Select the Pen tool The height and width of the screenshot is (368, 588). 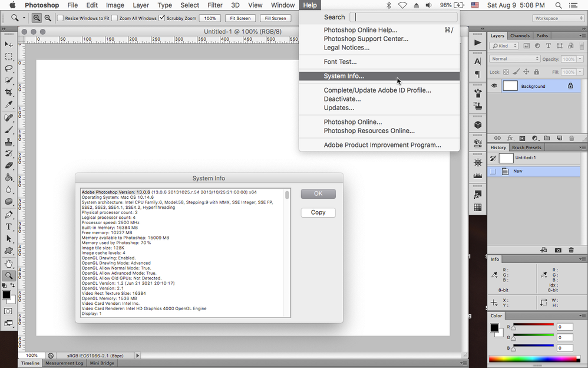tap(8, 215)
